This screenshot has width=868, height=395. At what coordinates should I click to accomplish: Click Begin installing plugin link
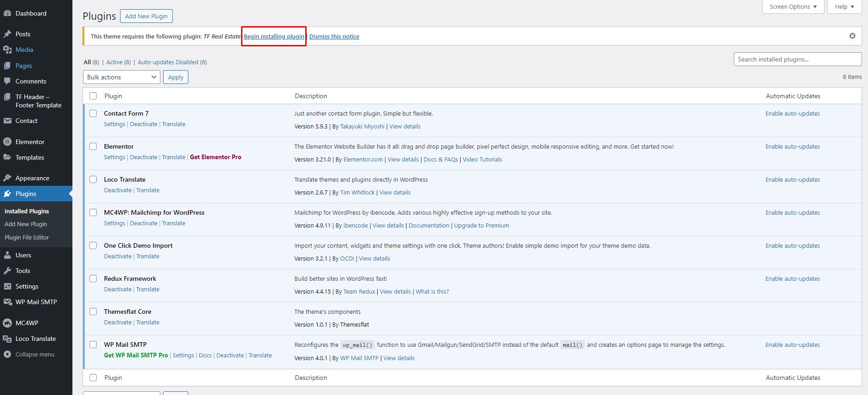pos(274,36)
